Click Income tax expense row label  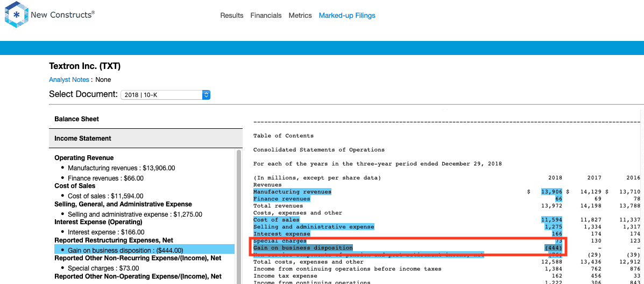click(285, 276)
